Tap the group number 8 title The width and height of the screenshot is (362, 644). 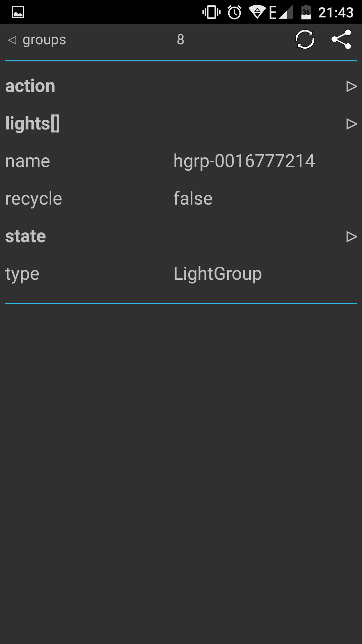181,40
